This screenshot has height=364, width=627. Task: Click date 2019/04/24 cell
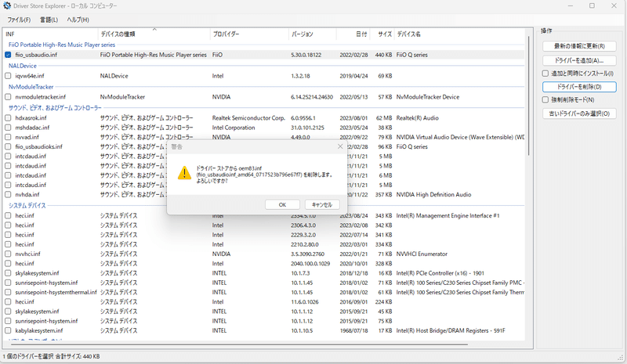tap(353, 76)
